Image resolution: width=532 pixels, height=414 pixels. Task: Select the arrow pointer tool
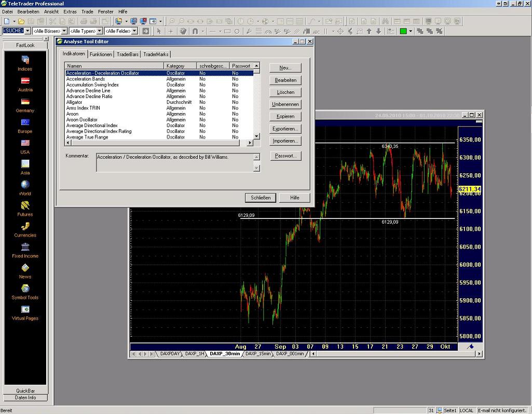[159, 31]
